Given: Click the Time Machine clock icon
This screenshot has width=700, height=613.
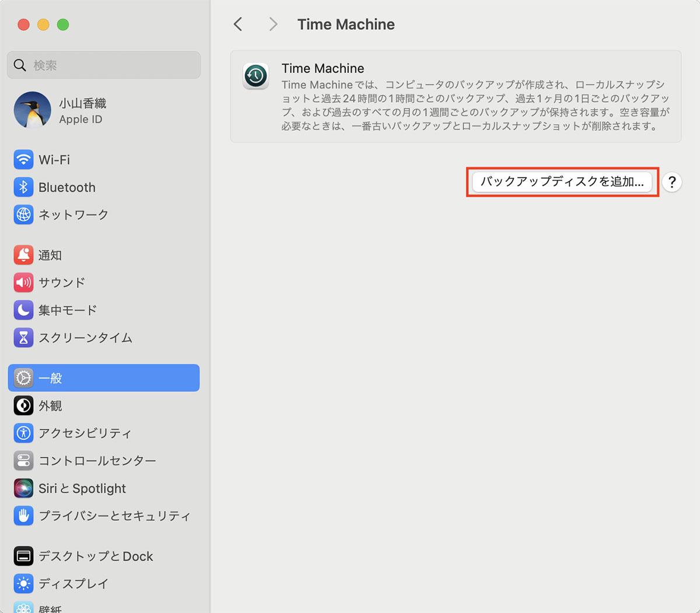Looking at the screenshot, I should coord(256,76).
